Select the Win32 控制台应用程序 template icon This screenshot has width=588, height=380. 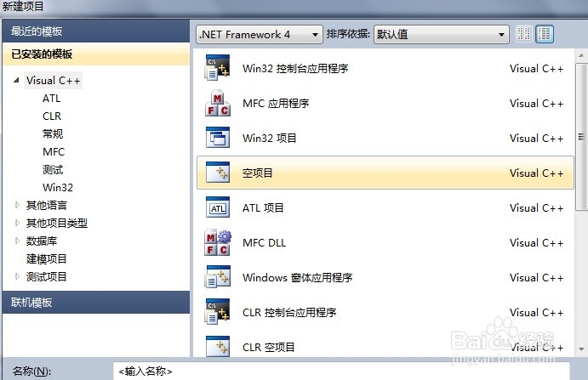(x=218, y=68)
